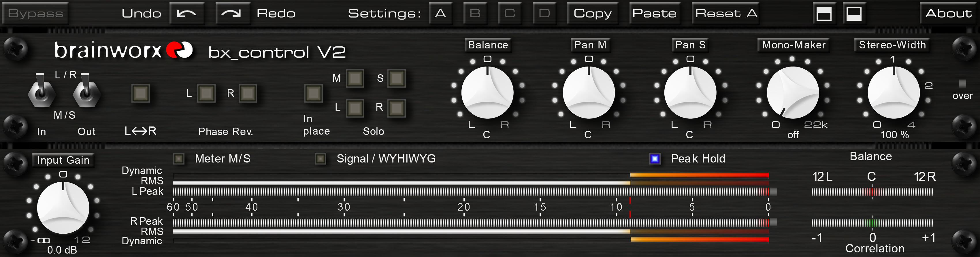This screenshot has height=257, width=980.
Task: Click the 100 % stereo width value
Action: 894,135
